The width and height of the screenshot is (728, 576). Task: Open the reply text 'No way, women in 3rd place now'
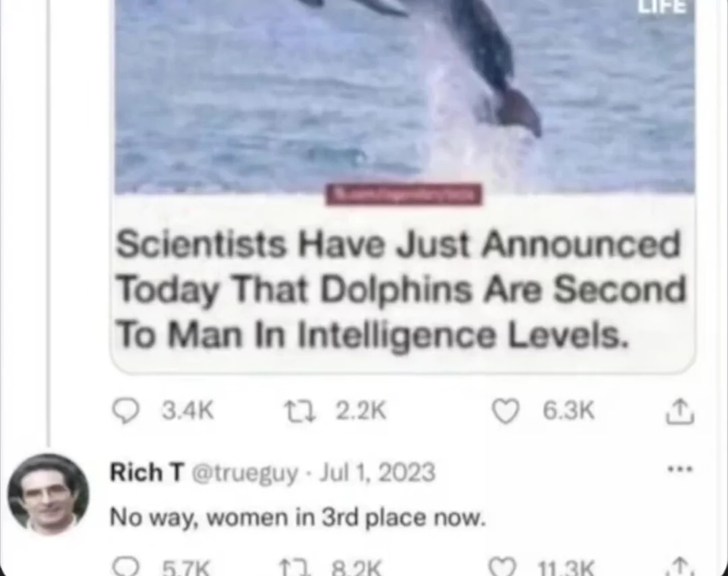[298, 517]
